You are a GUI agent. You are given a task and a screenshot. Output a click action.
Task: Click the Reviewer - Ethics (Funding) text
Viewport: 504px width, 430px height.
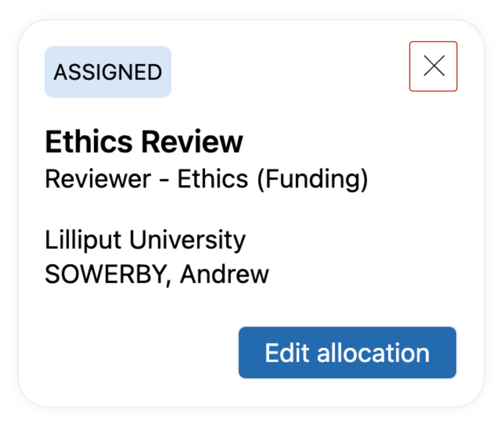coord(206,179)
